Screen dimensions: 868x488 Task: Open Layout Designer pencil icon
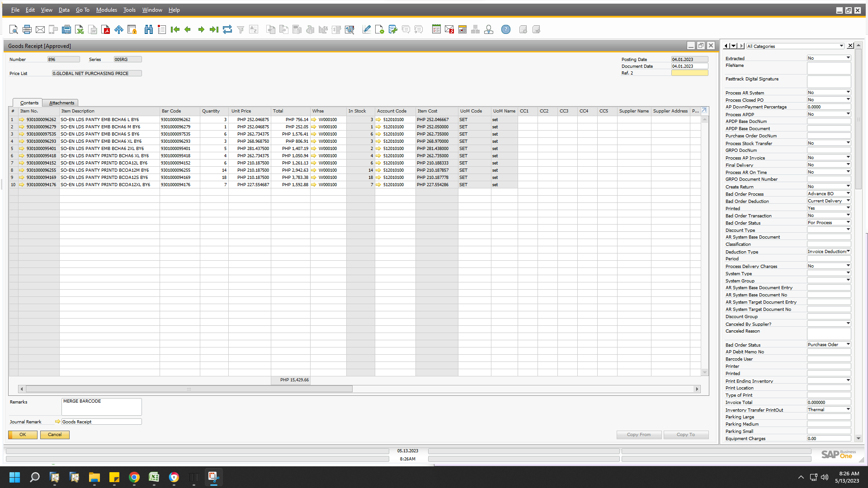click(367, 29)
